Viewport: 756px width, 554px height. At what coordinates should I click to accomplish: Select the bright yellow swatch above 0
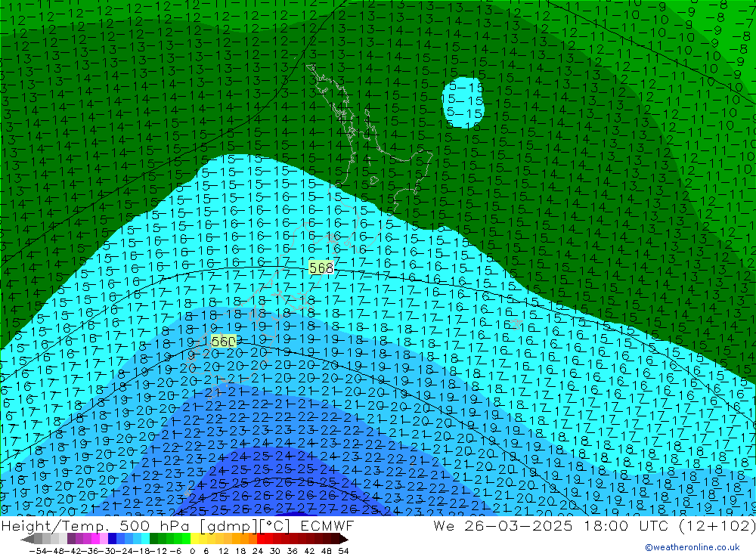click(x=194, y=539)
